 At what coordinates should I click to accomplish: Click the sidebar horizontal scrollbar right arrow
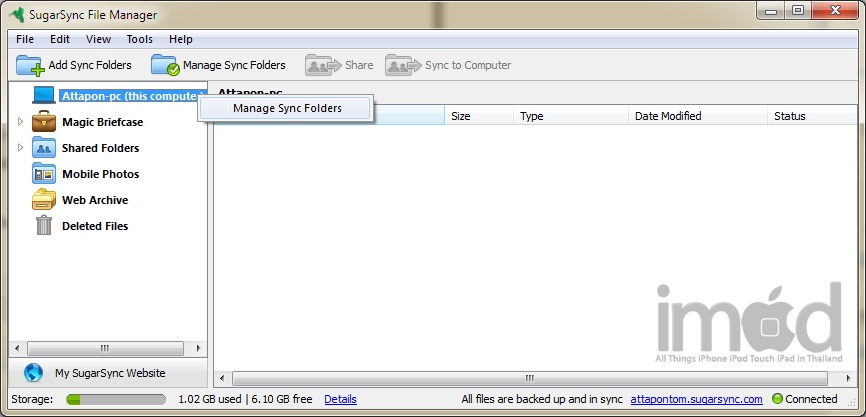199,348
